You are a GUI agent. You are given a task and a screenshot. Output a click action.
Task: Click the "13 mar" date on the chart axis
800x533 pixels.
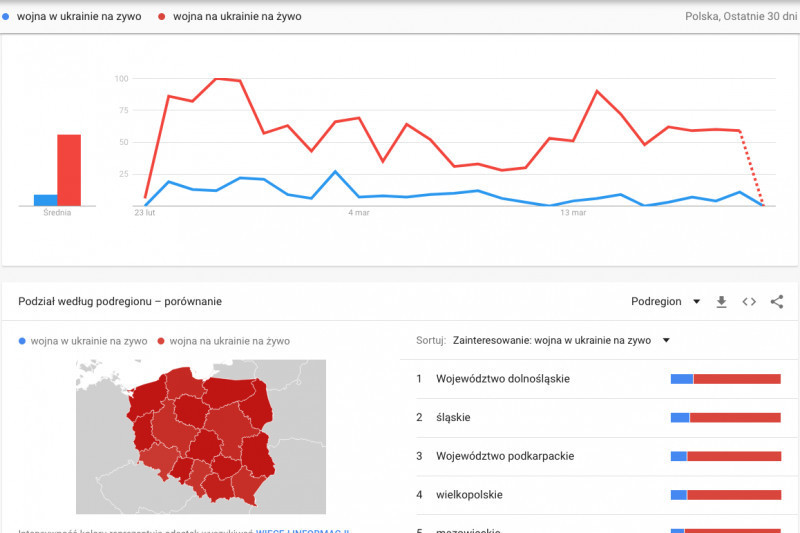tap(572, 213)
